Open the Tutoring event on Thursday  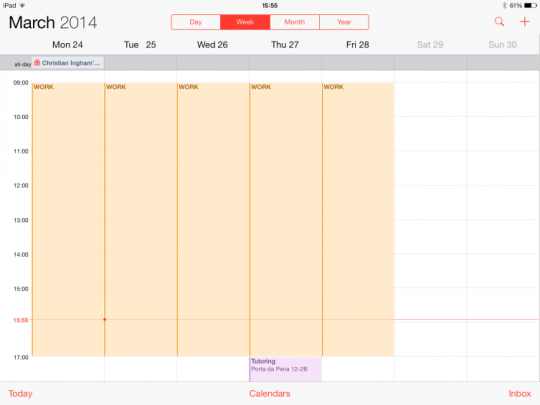(x=285, y=369)
